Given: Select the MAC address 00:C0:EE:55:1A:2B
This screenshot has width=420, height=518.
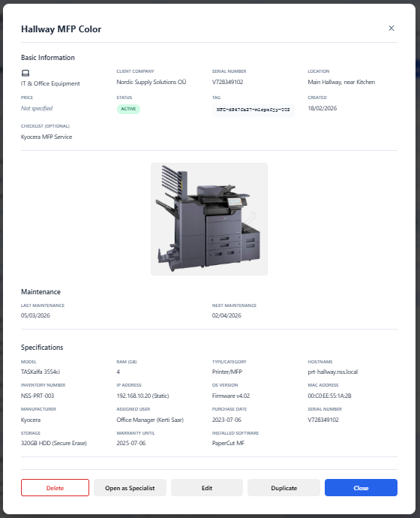Looking at the screenshot, I should [x=329, y=396].
